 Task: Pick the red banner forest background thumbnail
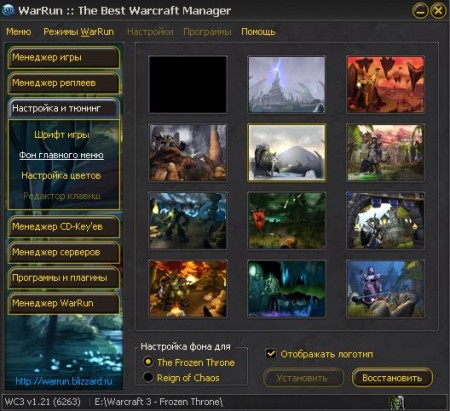[287, 221]
